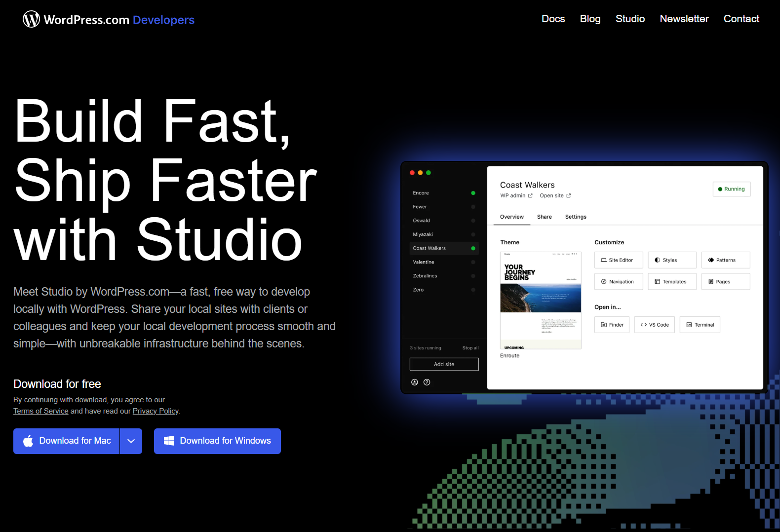Click the Windows logo on download button
This screenshot has height=532, width=780.
[x=169, y=441]
